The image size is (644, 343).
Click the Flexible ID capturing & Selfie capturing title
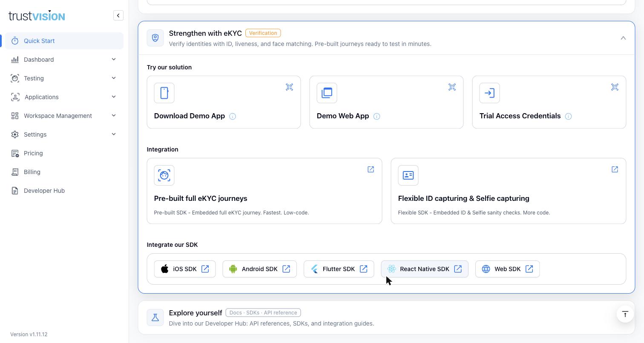464,198
